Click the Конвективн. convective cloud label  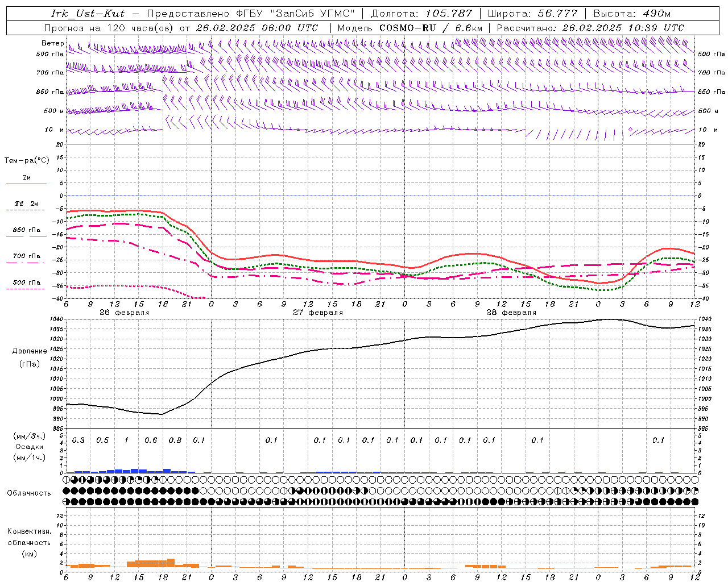click(29, 531)
